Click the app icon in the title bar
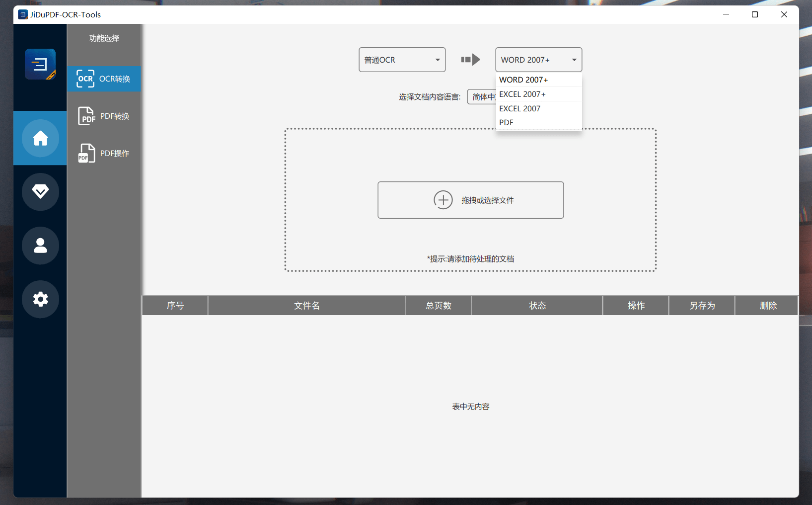The image size is (812, 505). [x=22, y=14]
